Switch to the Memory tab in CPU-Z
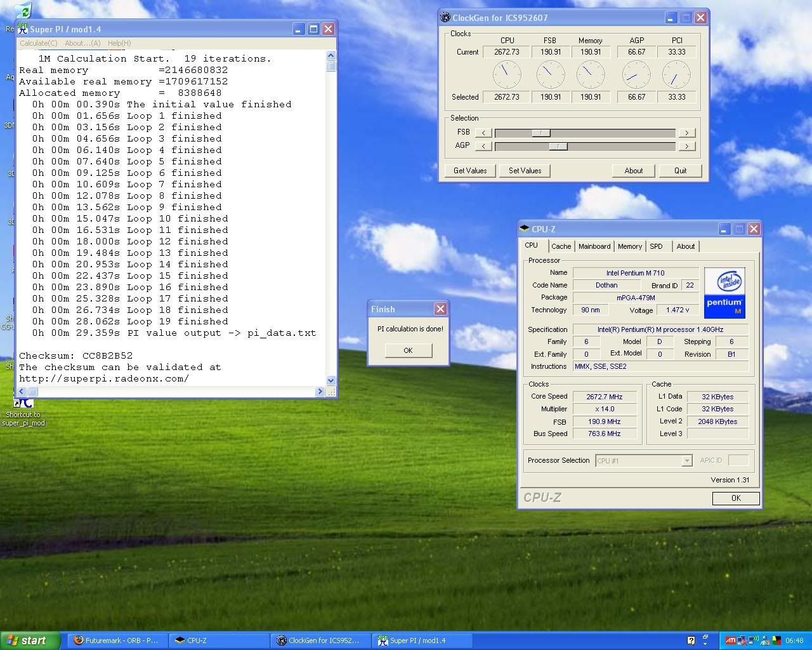 [x=630, y=246]
